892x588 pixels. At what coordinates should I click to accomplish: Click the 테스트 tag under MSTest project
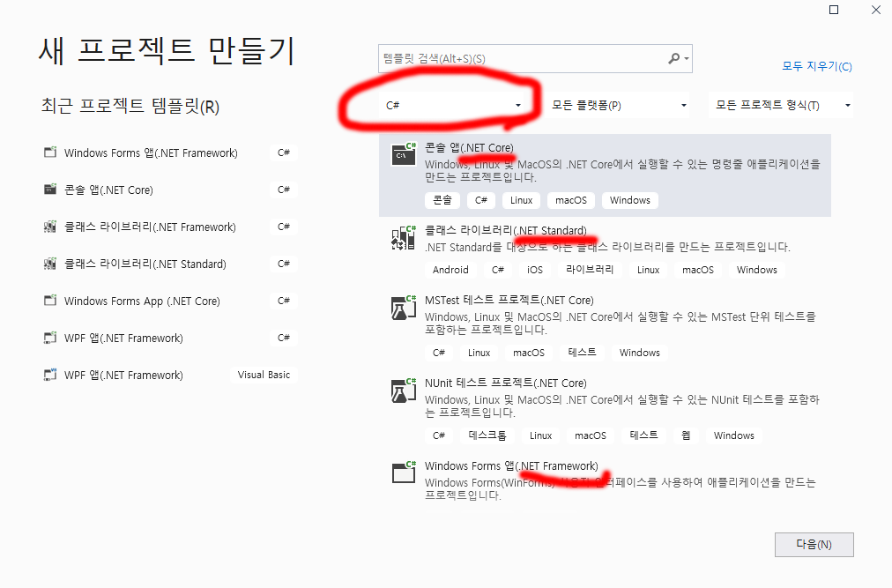(x=582, y=353)
